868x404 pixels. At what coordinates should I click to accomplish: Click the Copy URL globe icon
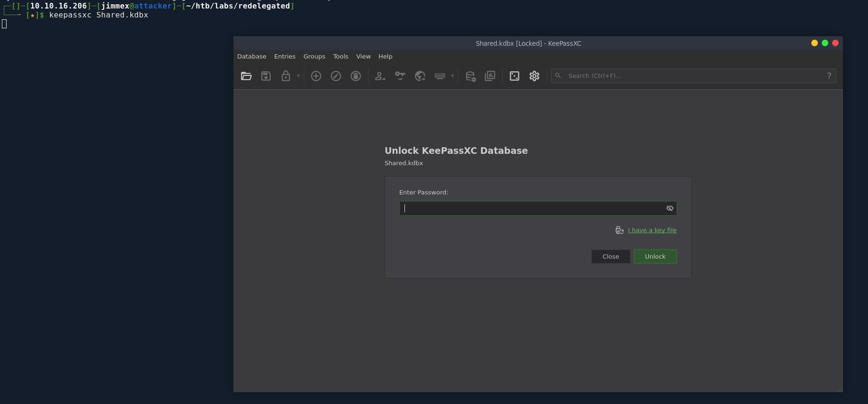(x=420, y=76)
